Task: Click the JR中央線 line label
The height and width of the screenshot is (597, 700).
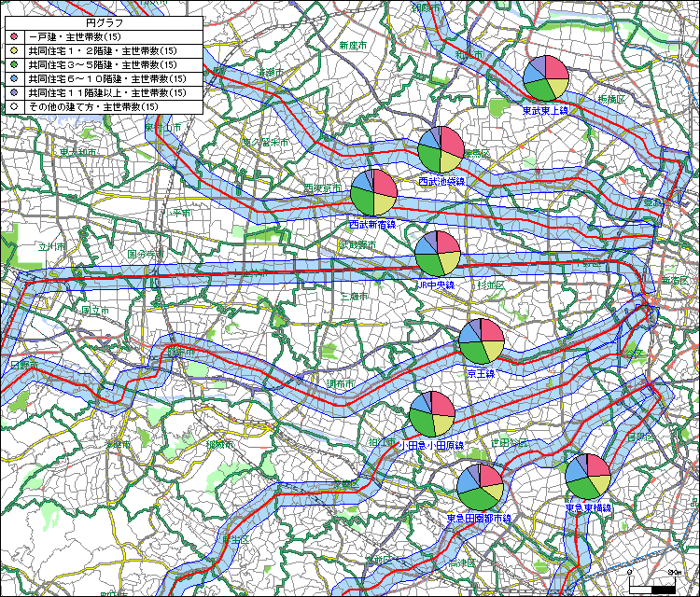Action: (x=435, y=285)
